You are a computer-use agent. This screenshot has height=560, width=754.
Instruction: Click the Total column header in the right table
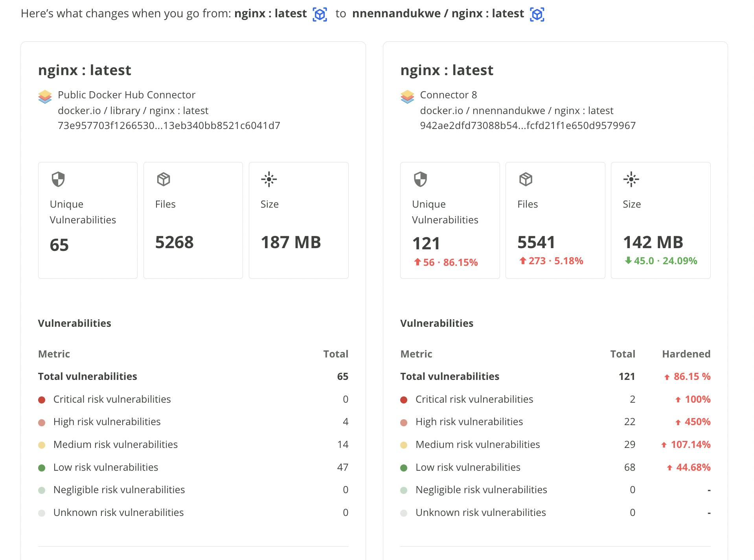pyautogui.click(x=622, y=354)
